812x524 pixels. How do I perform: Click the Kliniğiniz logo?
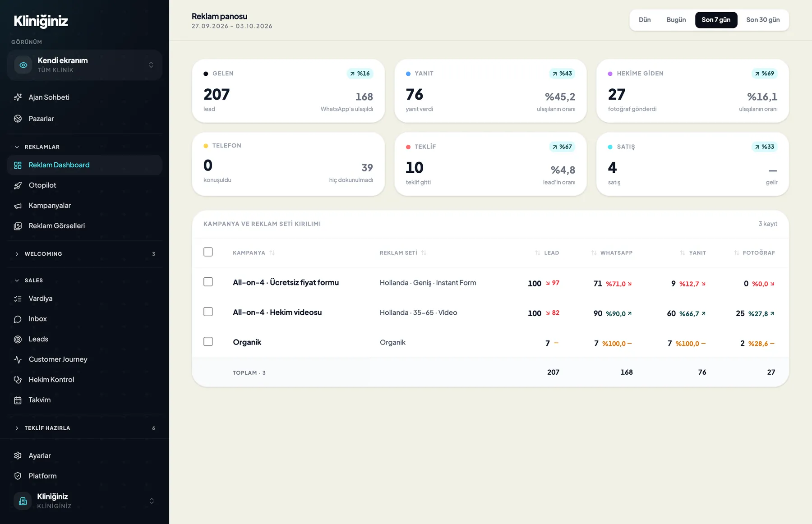pos(41,21)
